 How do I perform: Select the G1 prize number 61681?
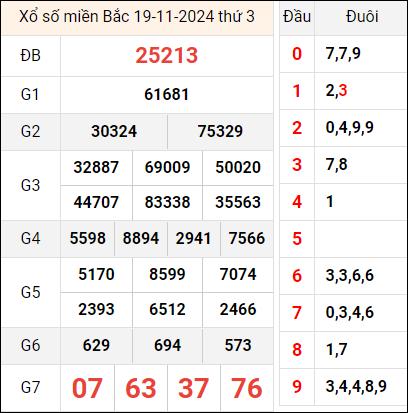tap(167, 94)
